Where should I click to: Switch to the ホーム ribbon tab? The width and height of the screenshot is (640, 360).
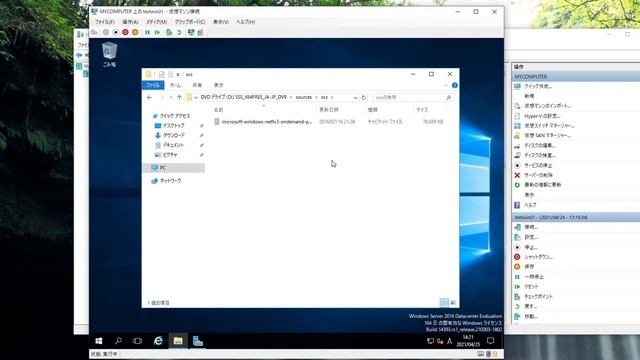(175, 85)
